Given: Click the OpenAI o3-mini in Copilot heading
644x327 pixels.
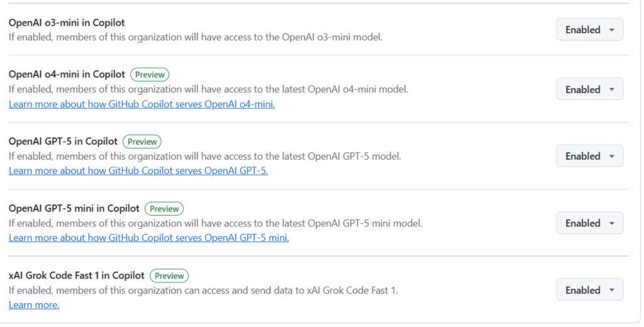Looking at the screenshot, I should pos(67,23).
